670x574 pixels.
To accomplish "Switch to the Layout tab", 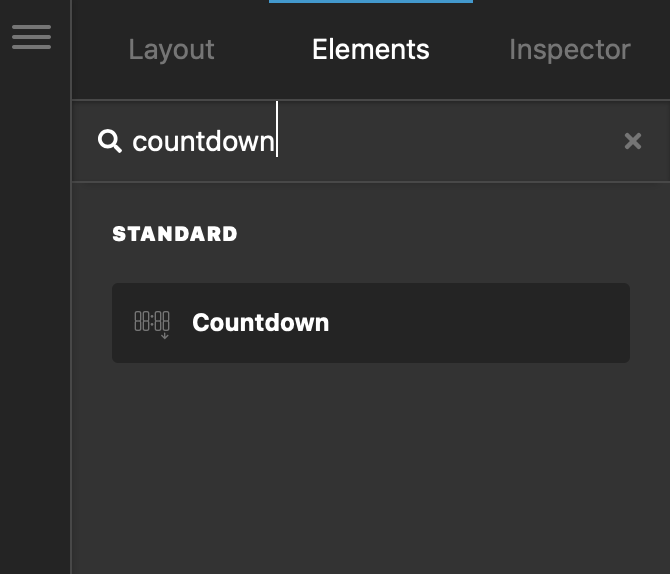I will [x=171, y=50].
